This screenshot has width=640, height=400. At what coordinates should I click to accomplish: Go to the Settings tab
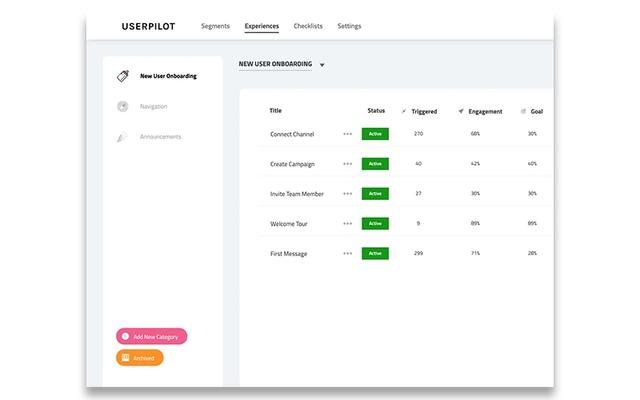pos(349,26)
